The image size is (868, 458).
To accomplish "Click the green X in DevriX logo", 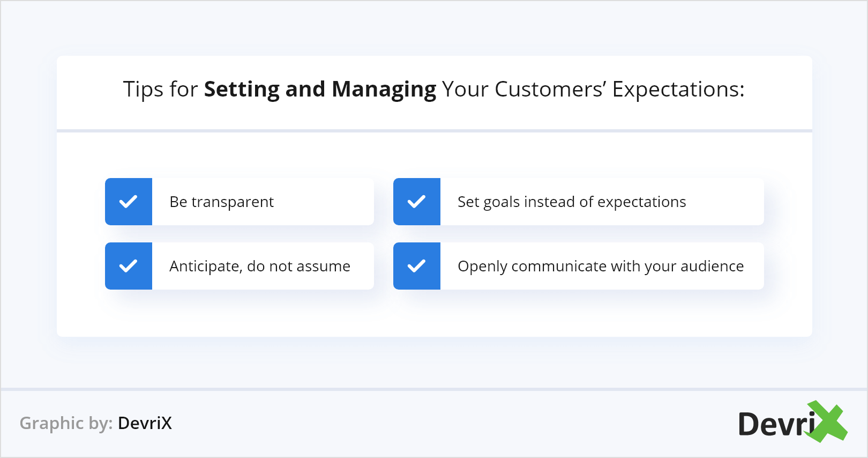I will click(x=828, y=422).
